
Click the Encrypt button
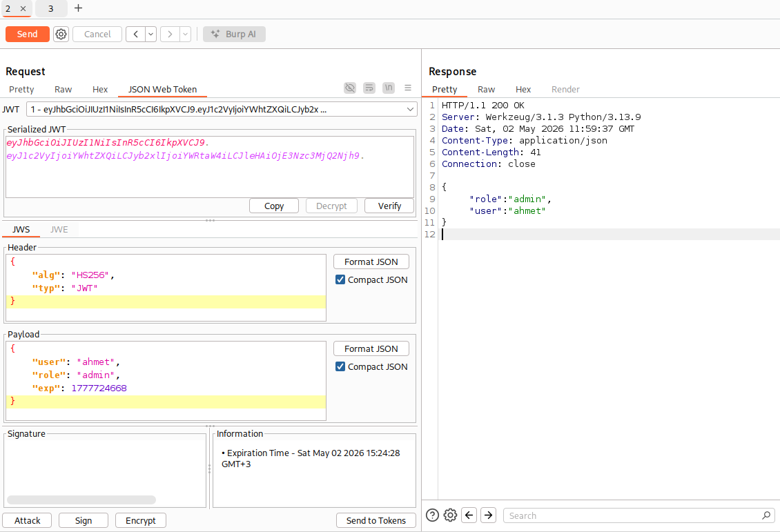tap(141, 520)
